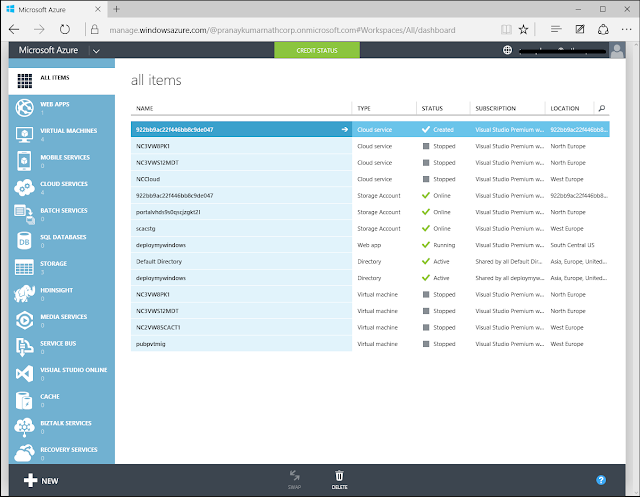Screen dimensions: 640x497
Task: Select the pubpvtmig virtual machine
Action: (x=370, y=344)
